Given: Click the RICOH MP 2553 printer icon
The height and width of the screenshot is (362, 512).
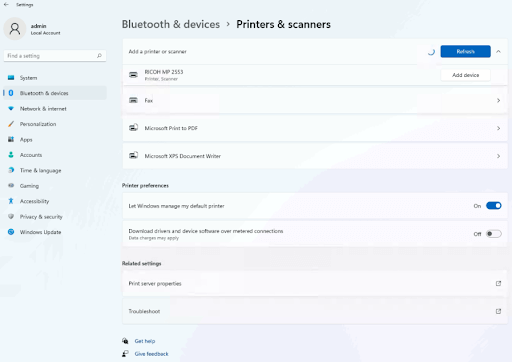Looking at the screenshot, I should (x=133, y=75).
